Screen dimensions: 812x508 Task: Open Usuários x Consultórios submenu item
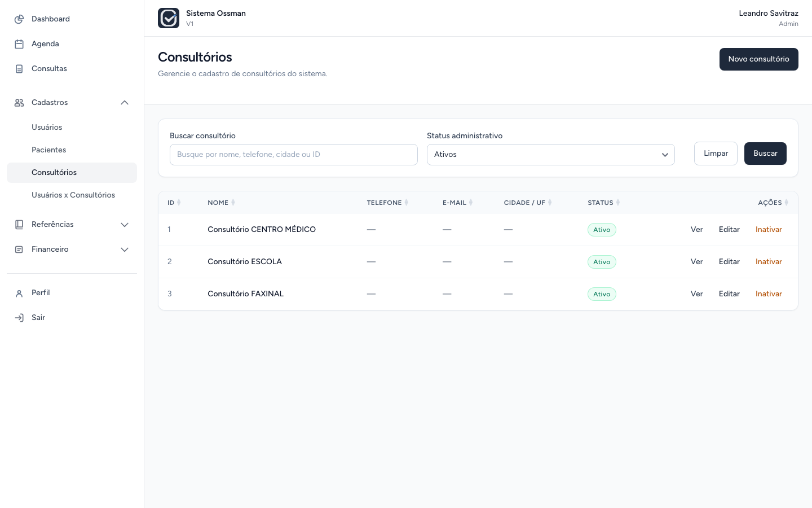tap(72, 195)
